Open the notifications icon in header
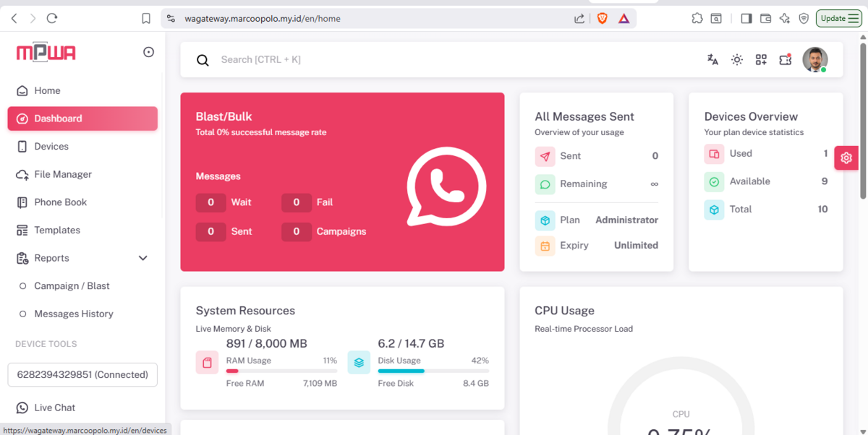The width and height of the screenshot is (868, 435). click(786, 60)
